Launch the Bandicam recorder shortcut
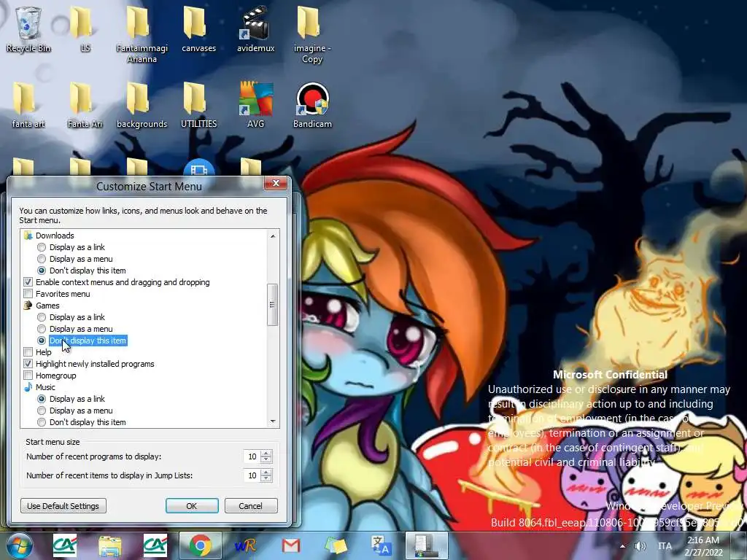Image resolution: width=747 pixels, height=560 pixels. pos(312,105)
